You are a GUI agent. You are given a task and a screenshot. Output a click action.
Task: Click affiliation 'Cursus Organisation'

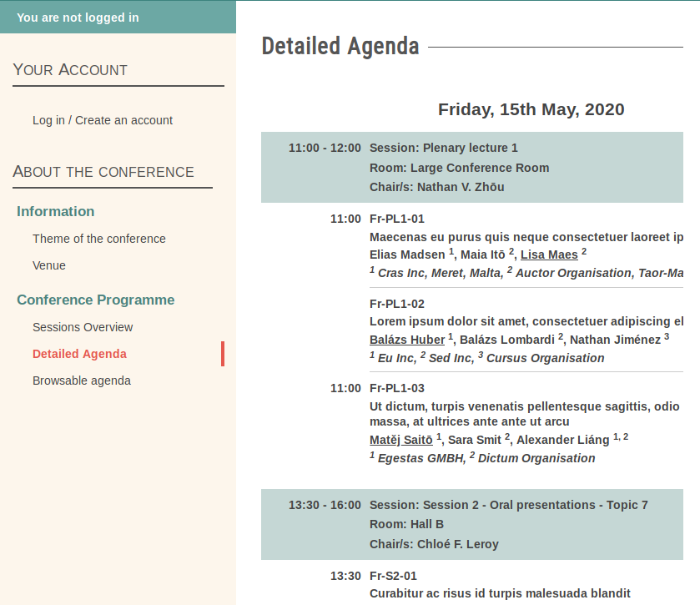coord(545,358)
